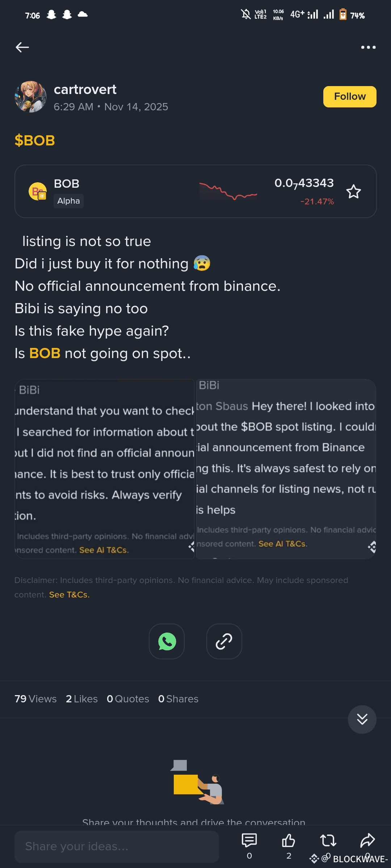Share the post via WhatsApp
The width and height of the screenshot is (391, 868).
167,641
